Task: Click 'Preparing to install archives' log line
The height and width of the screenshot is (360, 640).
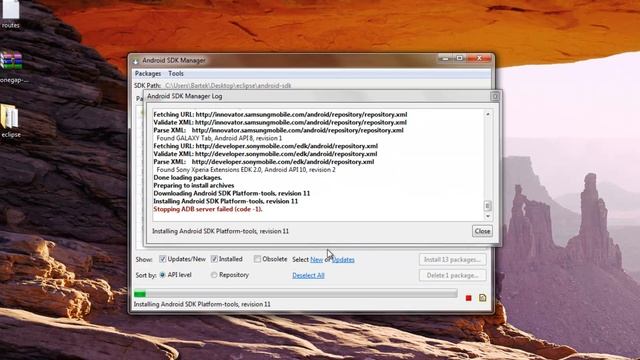Action: 194,185
